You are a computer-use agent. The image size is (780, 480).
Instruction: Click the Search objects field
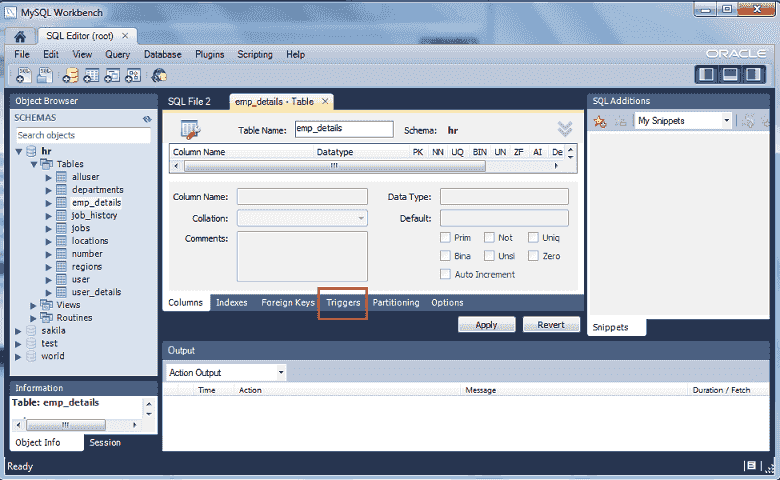click(83, 135)
